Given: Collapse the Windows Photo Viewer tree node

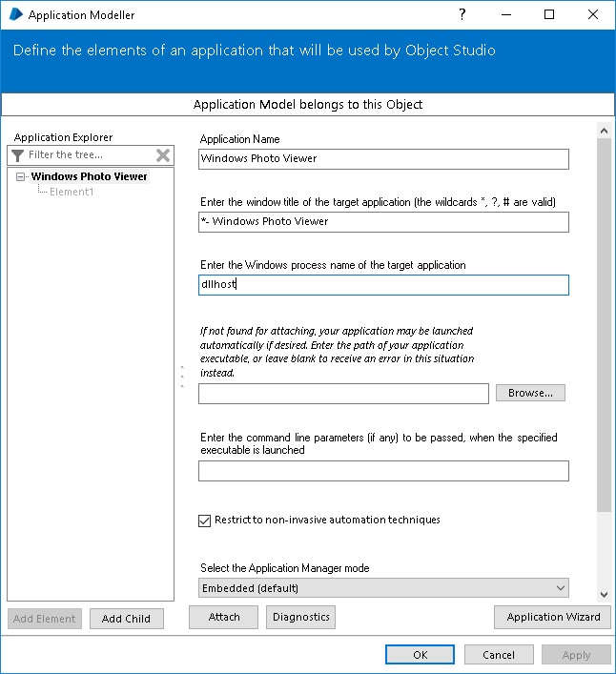Looking at the screenshot, I should (20, 176).
